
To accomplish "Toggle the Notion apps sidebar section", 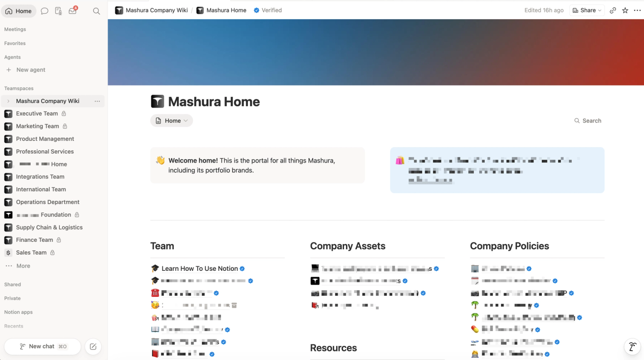I will point(18,312).
